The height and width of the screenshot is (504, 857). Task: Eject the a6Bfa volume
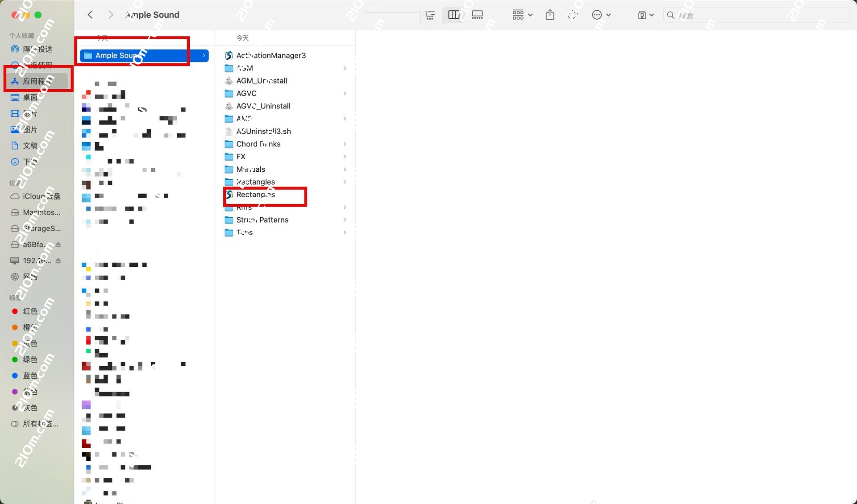58,244
